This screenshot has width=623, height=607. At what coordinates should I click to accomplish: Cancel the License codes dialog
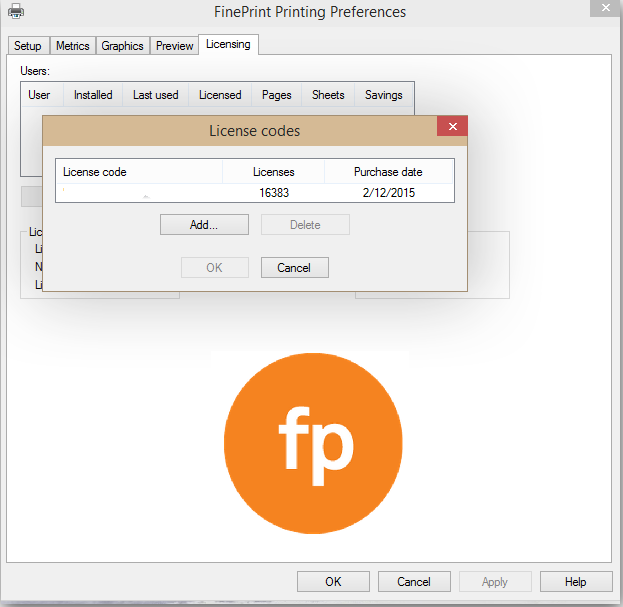click(294, 268)
